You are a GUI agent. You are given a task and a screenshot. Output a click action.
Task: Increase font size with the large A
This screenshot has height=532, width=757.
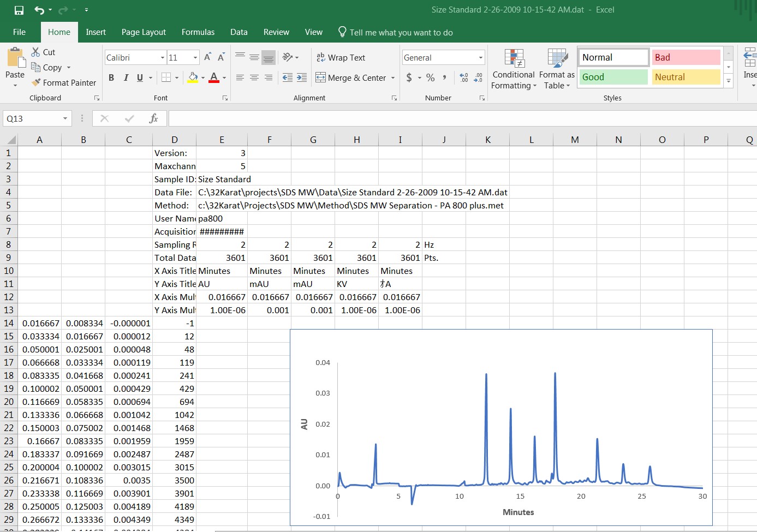[207, 57]
